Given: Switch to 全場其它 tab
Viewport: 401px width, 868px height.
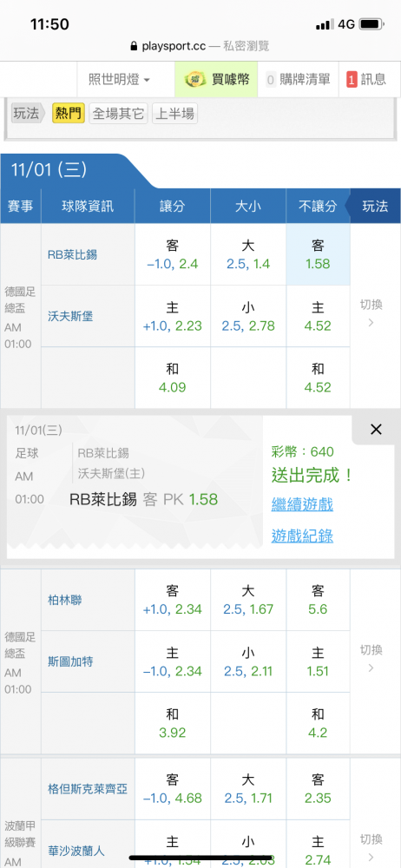Looking at the screenshot, I should point(118,114).
